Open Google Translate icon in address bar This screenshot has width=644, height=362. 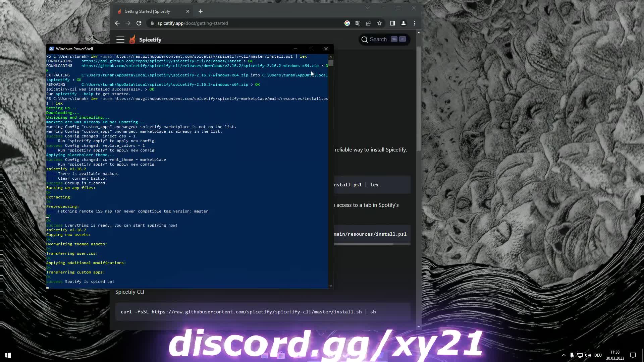358,23
